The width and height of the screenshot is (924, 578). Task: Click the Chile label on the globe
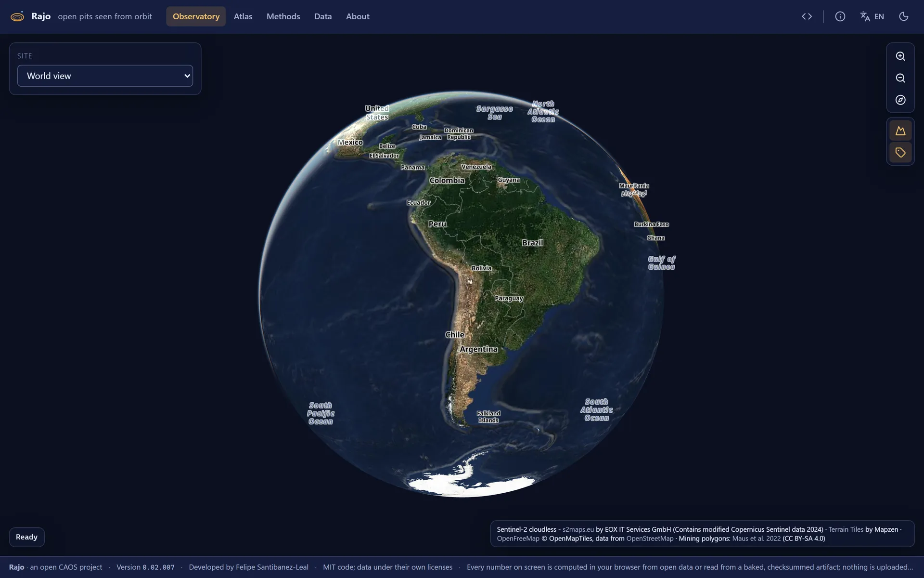pyautogui.click(x=455, y=335)
